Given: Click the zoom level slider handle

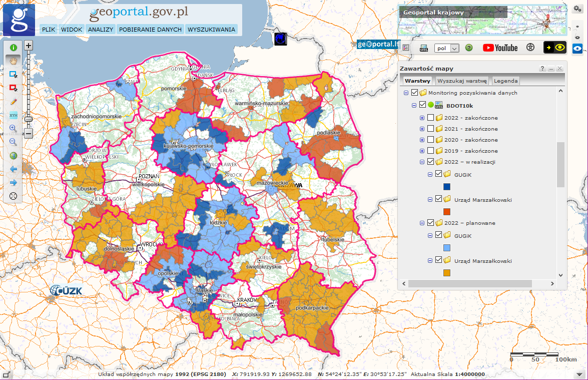Looking at the screenshot, I should 29,119.
